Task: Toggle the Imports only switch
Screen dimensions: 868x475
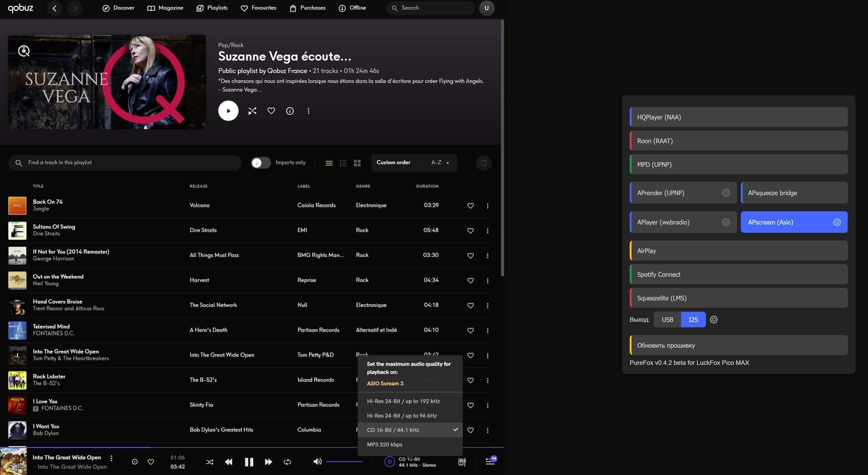Action: (261, 163)
